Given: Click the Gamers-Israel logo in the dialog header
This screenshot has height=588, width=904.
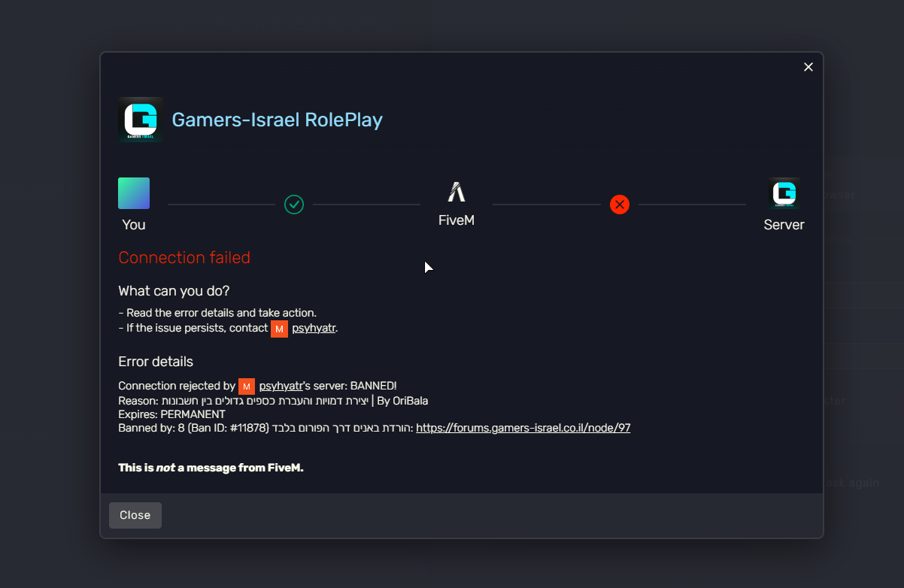Looking at the screenshot, I should (140, 120).
